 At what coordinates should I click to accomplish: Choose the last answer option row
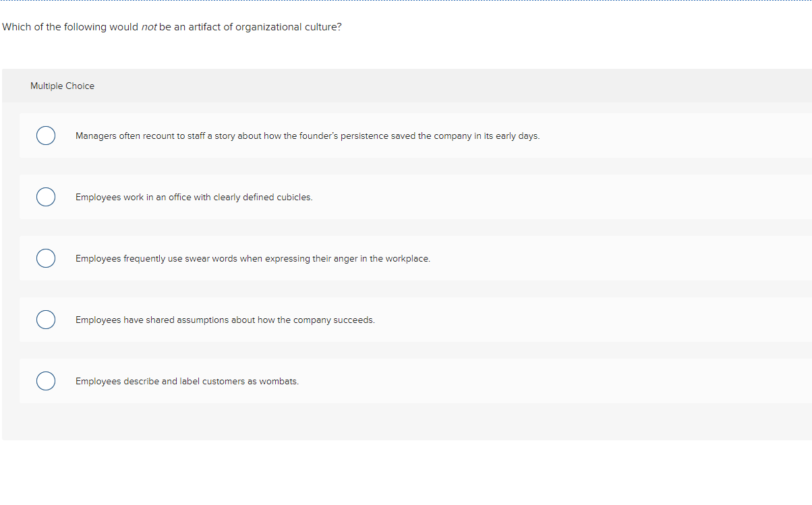pos(405,381)
